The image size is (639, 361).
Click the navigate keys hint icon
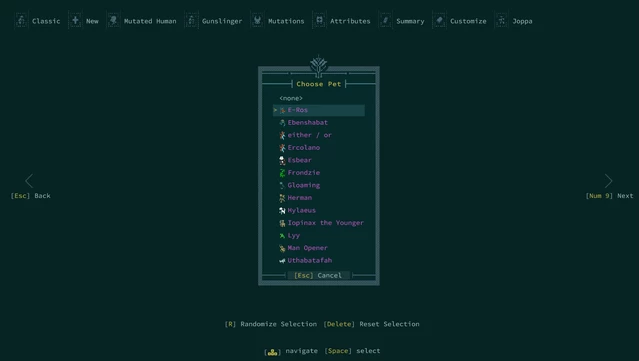click(x=273, y=352)
